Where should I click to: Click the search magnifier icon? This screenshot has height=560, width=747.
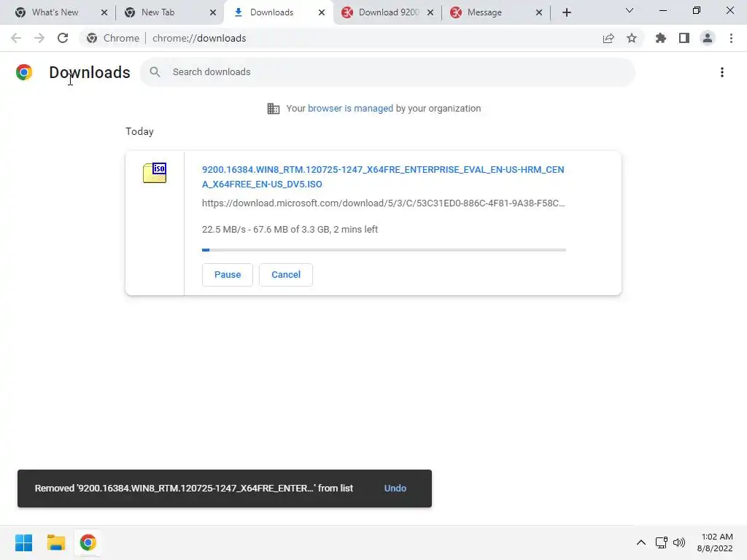pos(155,72)
